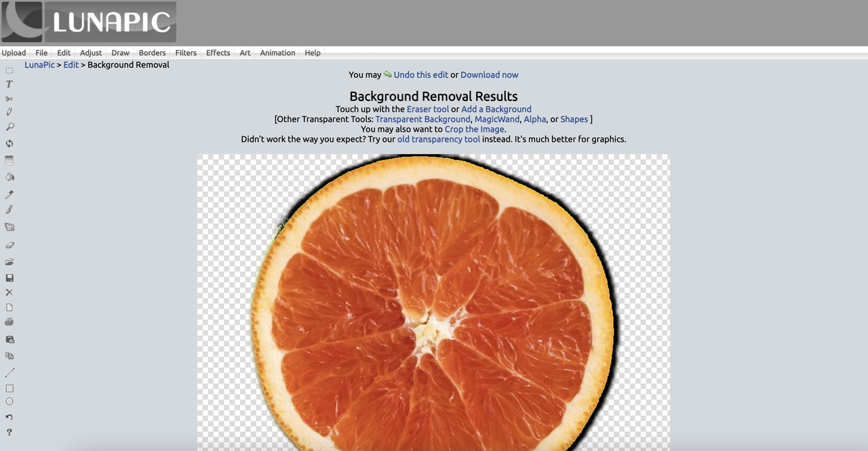This screenshot has height=451, width=868.
Task: Choose the scissors cut tool
Action: (9, 99)
